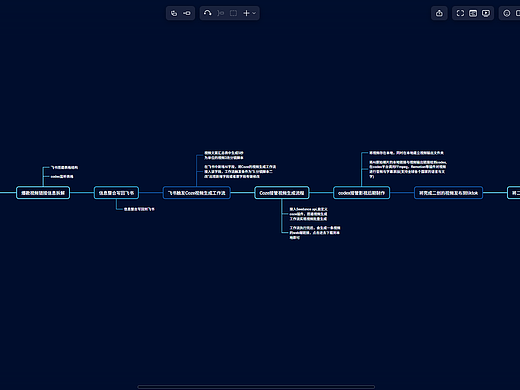The image size is (520, 390).
Task: Click the subtopic below '信息整合写回飞书' node
Action: click(139, 209)
